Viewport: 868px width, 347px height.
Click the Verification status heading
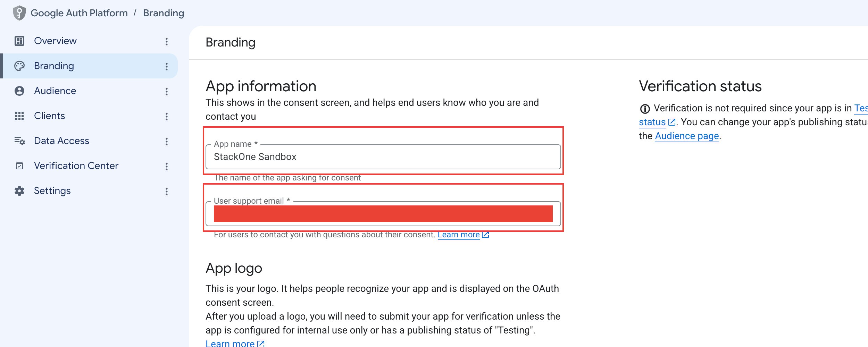pyautogui.click(x=700, y=86)
